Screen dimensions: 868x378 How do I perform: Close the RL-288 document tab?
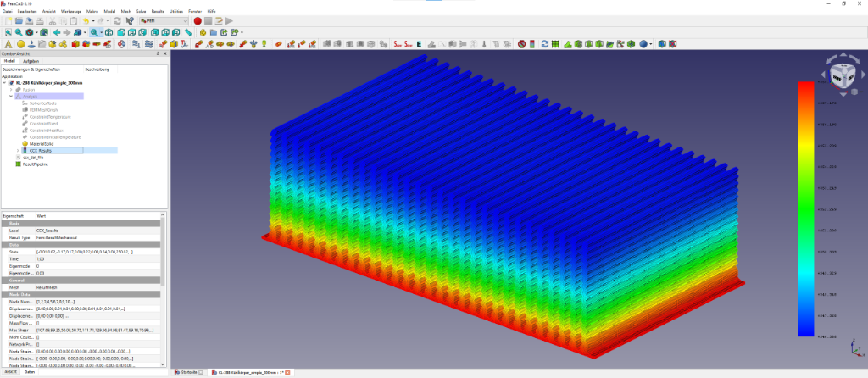[x=287, y=372]
